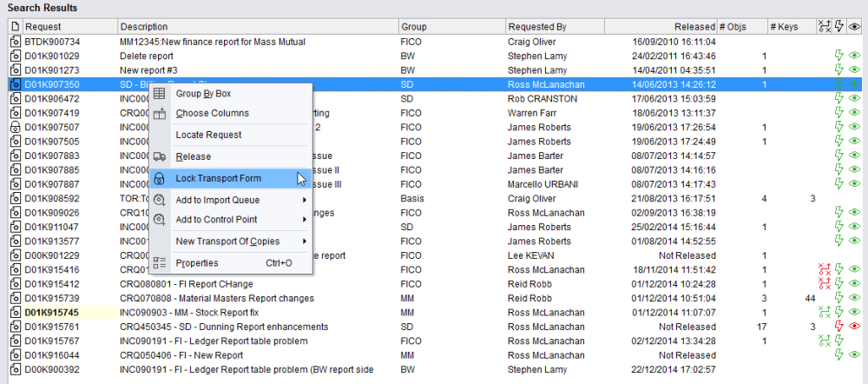Click the green conflict icon on row D01K915767

point(825,341)
